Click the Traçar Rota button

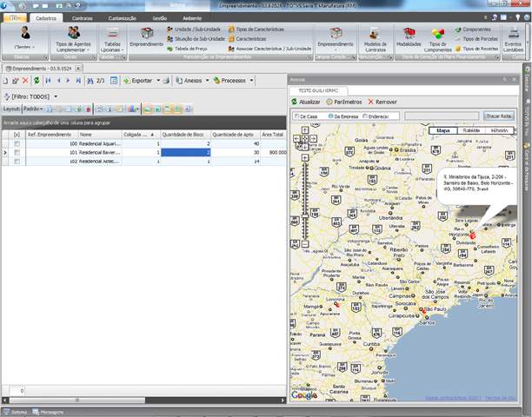[499, 116]
